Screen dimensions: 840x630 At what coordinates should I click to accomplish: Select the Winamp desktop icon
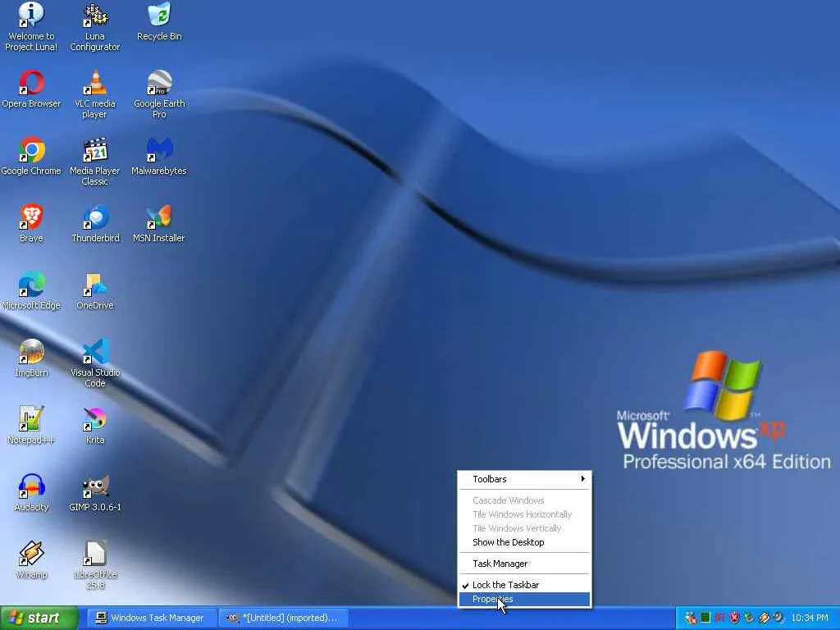pos(31,561)
